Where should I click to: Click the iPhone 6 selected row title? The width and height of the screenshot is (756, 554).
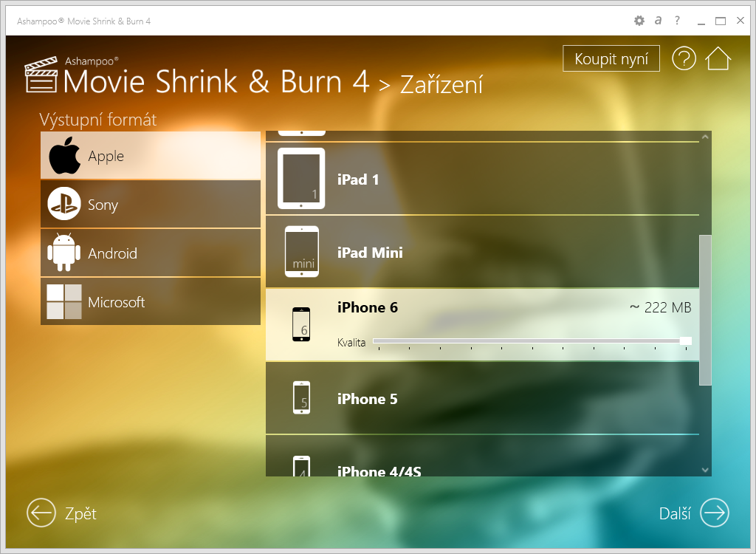368,307
